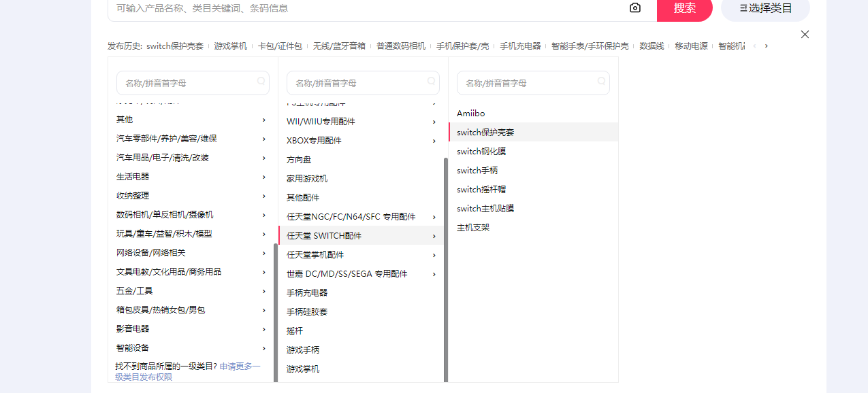Screen dimensions: 868x393
Task: Open the 选择类目 button
Action: click(765, 8)
